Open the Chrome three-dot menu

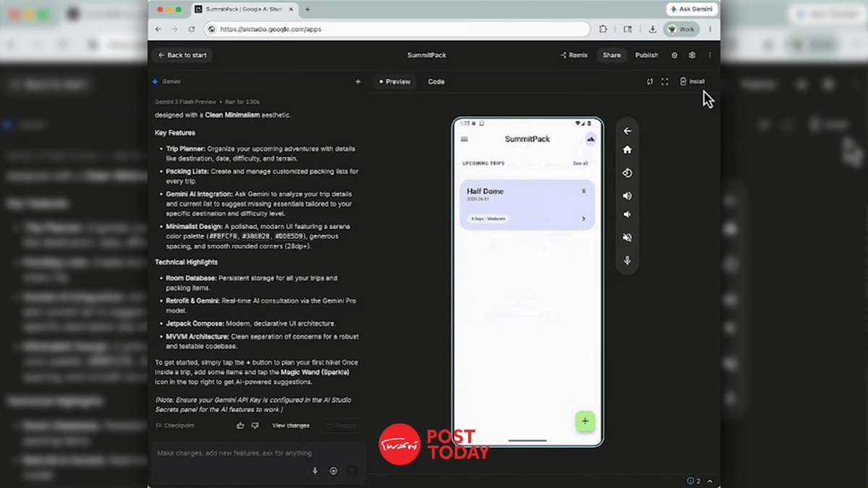[710, 29]
